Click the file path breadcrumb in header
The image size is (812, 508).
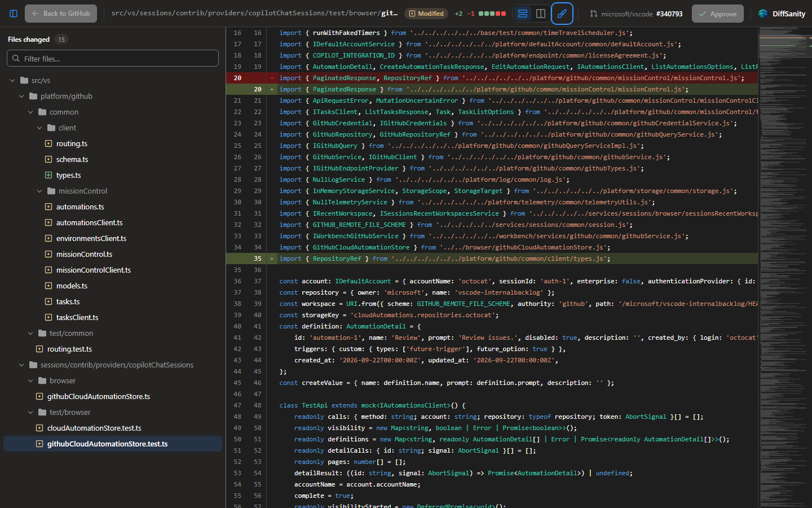[x=254, y=13]
